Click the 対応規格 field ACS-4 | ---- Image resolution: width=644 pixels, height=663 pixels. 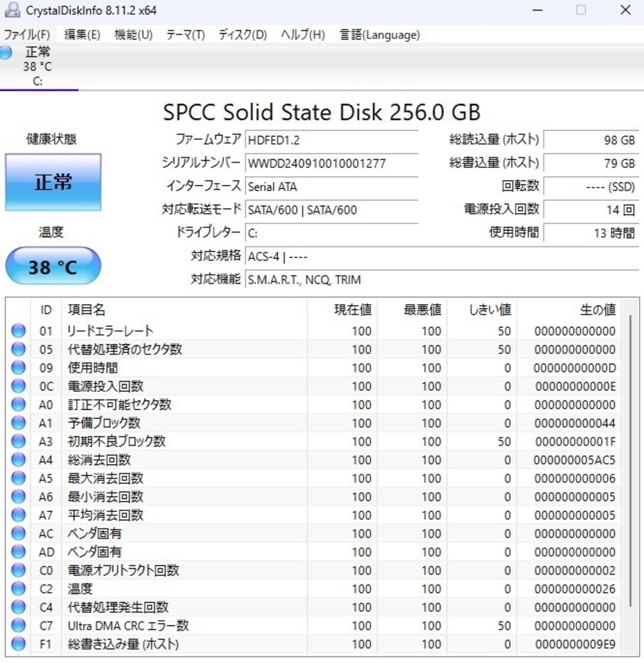click(x=442, y=256)
